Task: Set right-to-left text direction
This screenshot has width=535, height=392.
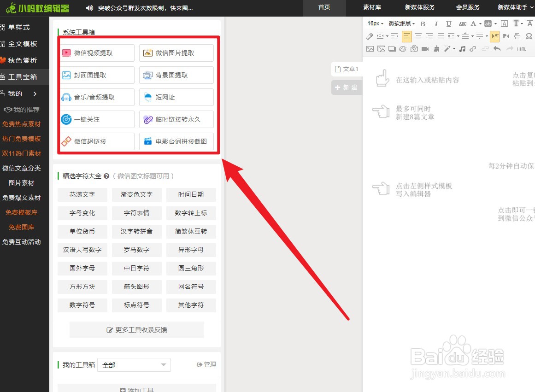Action: pos(506,36)
